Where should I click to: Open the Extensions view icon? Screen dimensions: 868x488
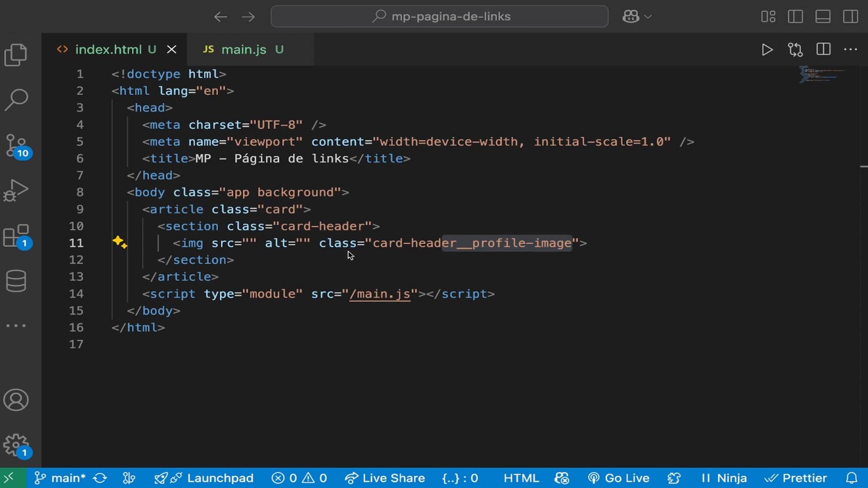tap(16, 235)
